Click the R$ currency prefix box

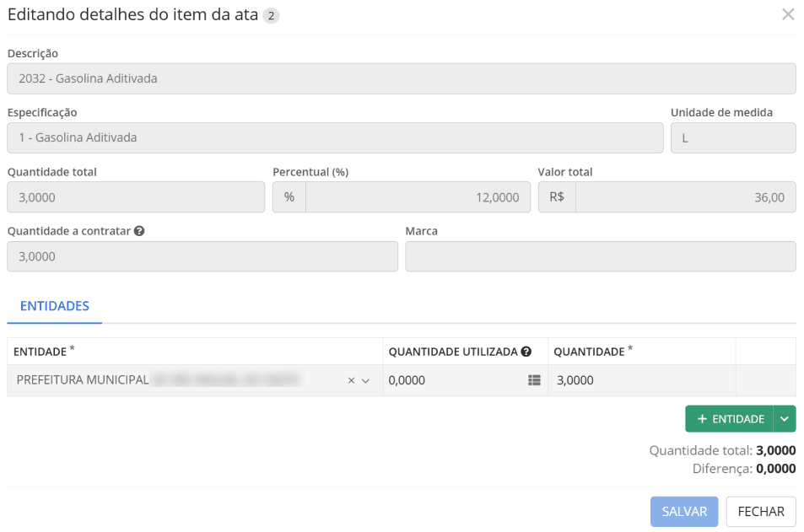557,197
